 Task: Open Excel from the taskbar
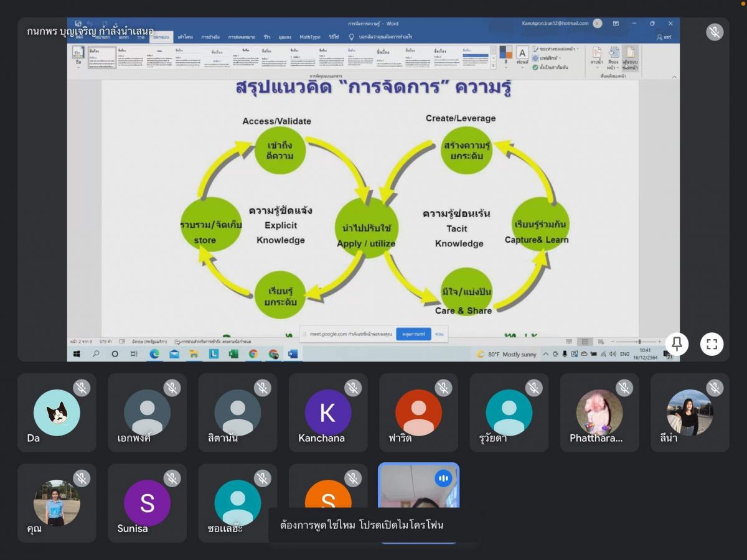[x=233, y=354]
